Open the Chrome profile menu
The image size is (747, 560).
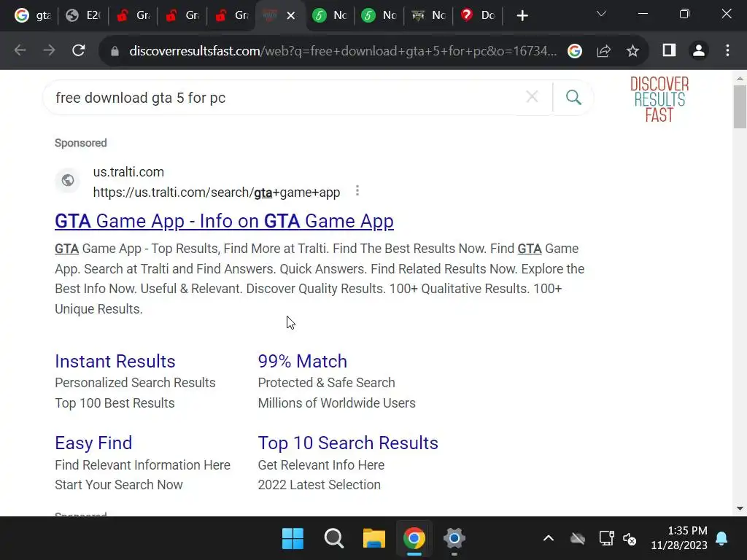click(x=698, y=50)
